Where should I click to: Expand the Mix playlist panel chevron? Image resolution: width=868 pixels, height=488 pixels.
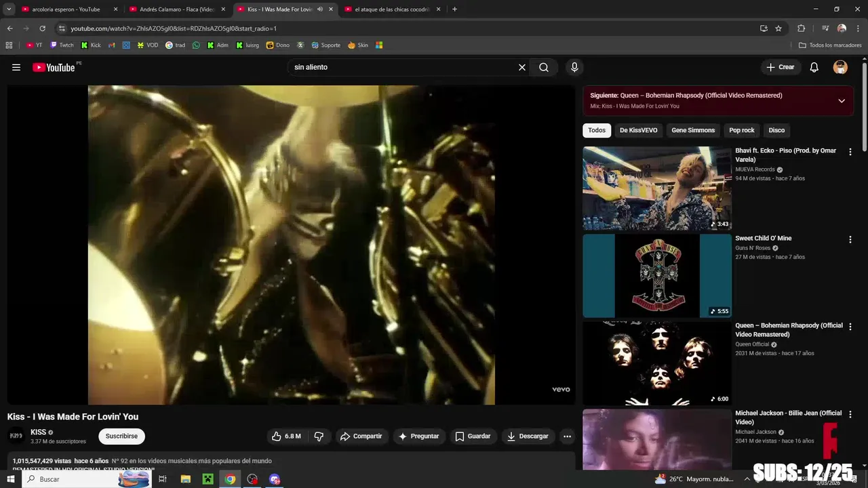(842, 101)
